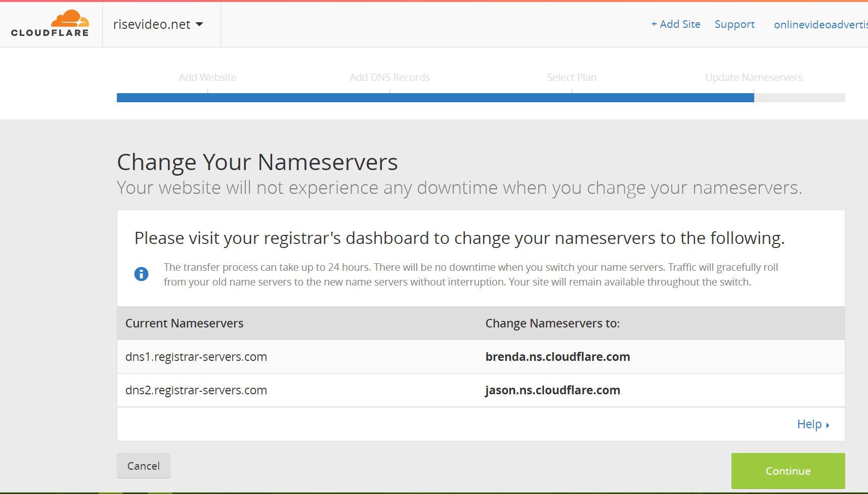Select dns1.registrar-servers.com text
The height and width of the screenshot is (494, 868).
coord(196,357)
